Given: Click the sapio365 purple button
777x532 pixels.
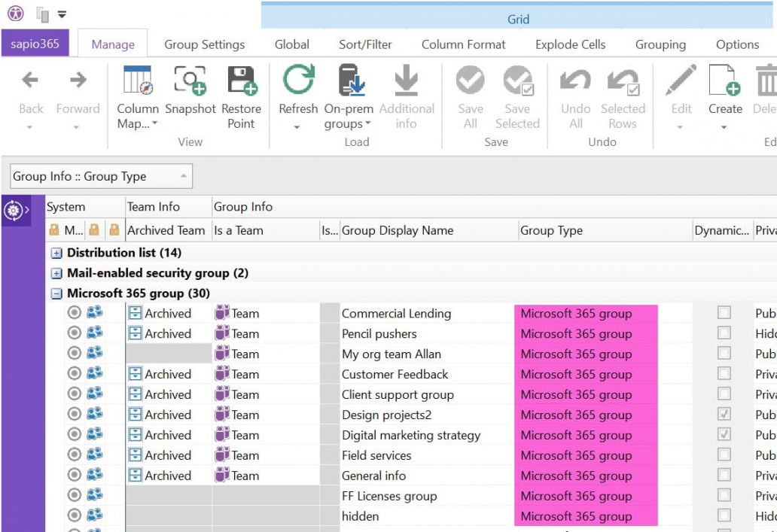Looking at the screenshot, I should 35,44.
